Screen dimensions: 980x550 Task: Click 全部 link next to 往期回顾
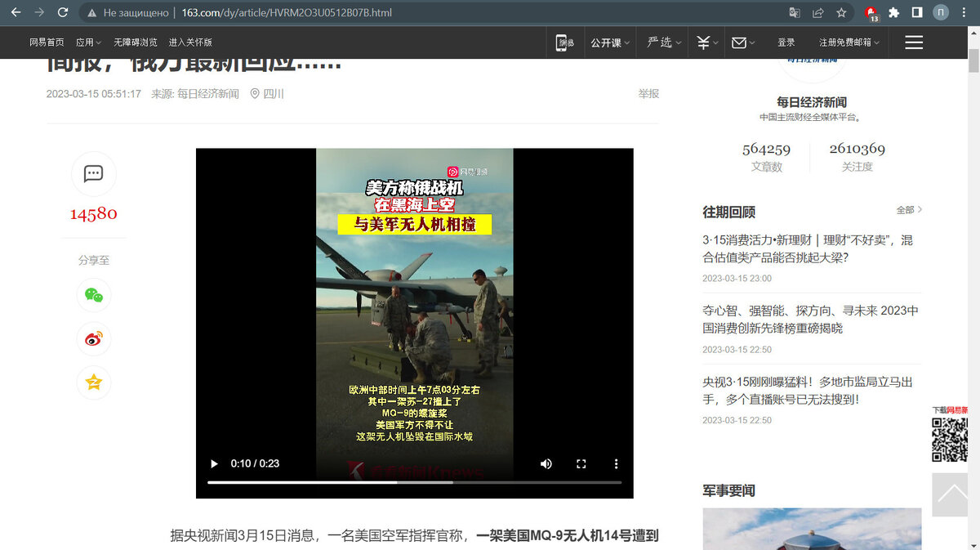[x=909, y=210]
